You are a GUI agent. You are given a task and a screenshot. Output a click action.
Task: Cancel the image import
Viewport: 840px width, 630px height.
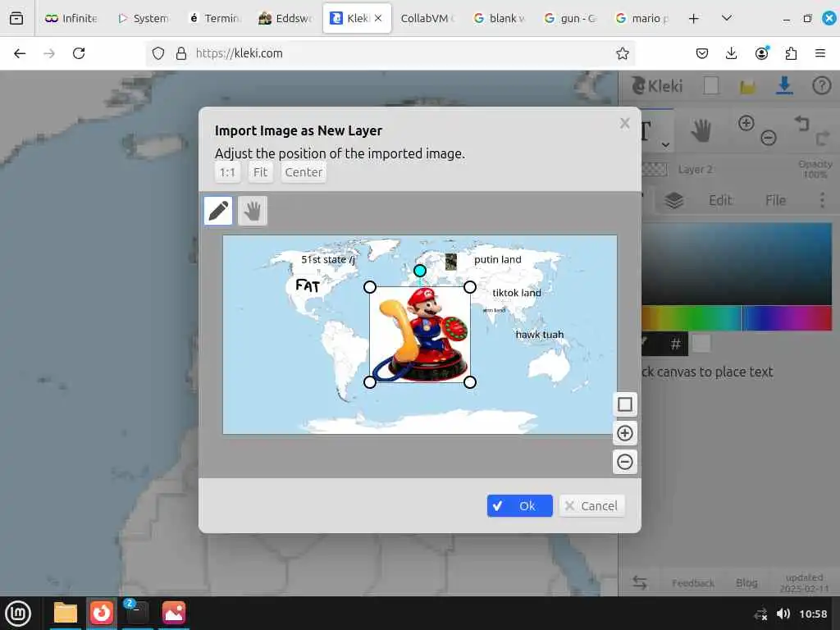point(591,505)
